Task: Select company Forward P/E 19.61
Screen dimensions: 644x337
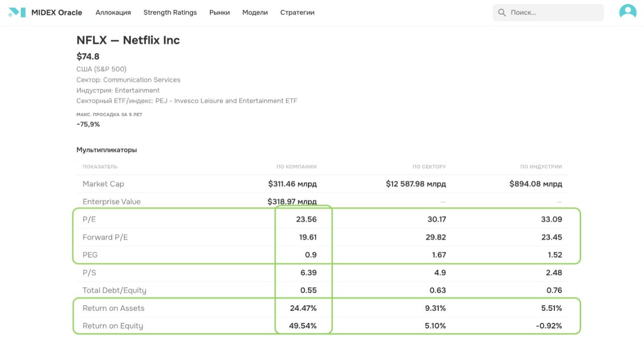Action: (308, 237)
